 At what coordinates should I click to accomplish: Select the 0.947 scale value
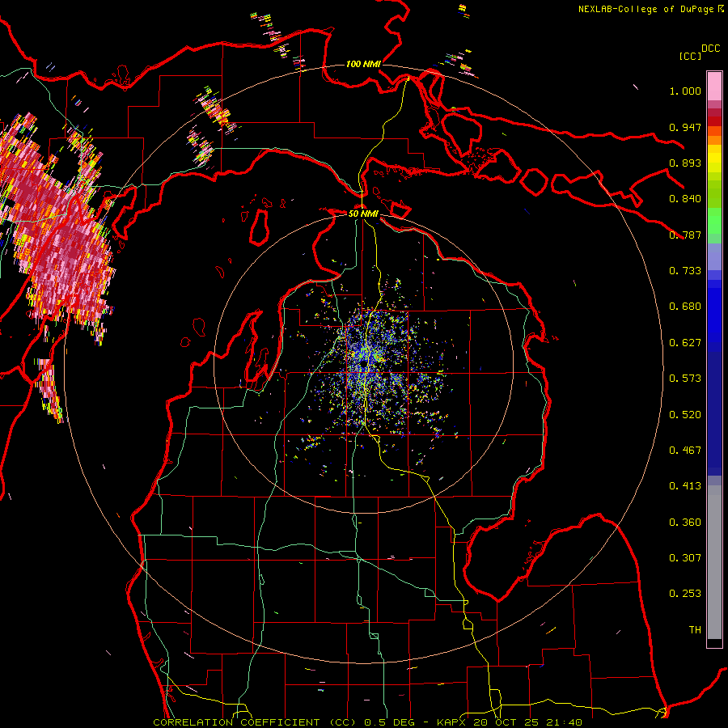coord(685,127)
